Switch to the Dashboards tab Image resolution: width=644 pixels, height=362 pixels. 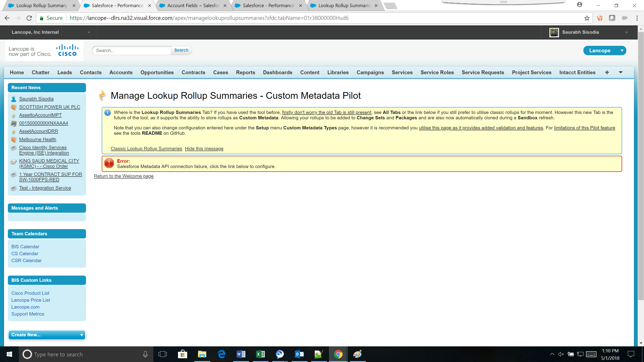point(278,72)
